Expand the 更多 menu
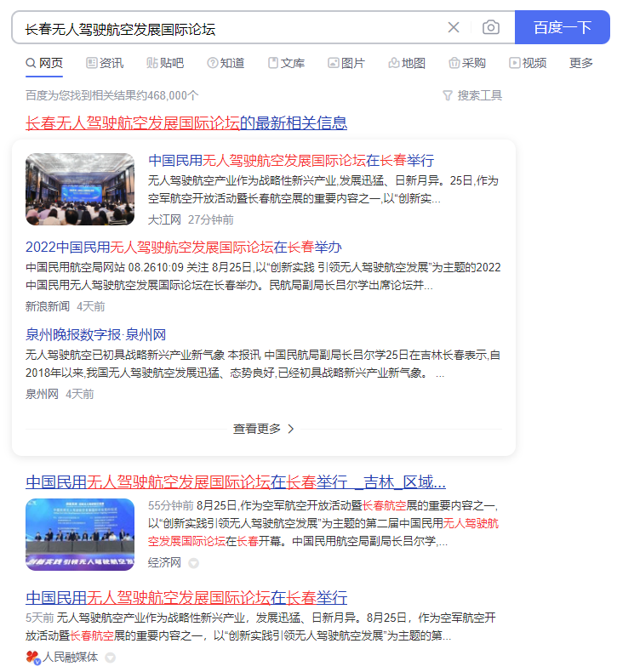This screenshot has width=617, height=672. tap(581, 64)
